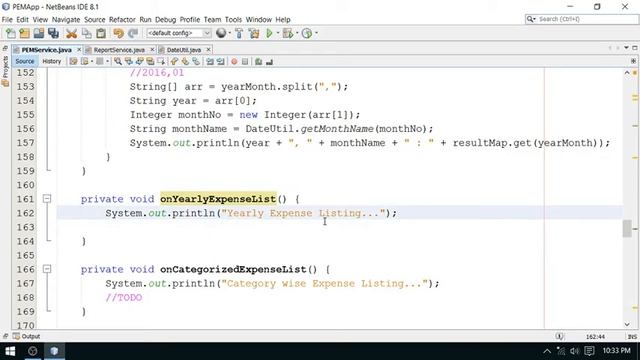640x360 pixels.
Task: Run project with green play icon
Action: point(269,33)
